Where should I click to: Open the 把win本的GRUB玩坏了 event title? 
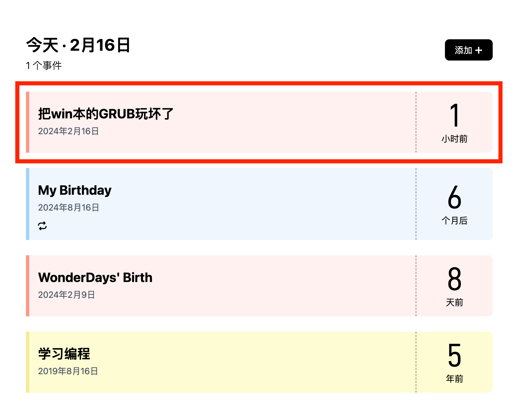coord(106,114)
